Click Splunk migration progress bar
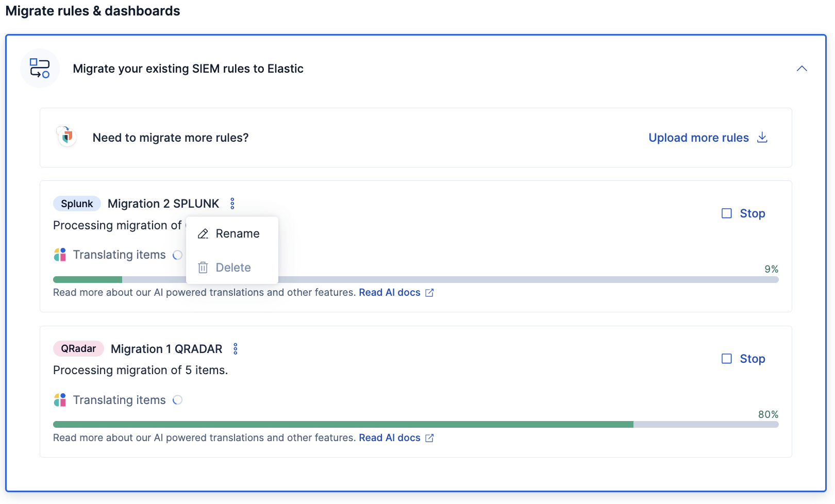835x504 pixels. [x=415, y=280]
